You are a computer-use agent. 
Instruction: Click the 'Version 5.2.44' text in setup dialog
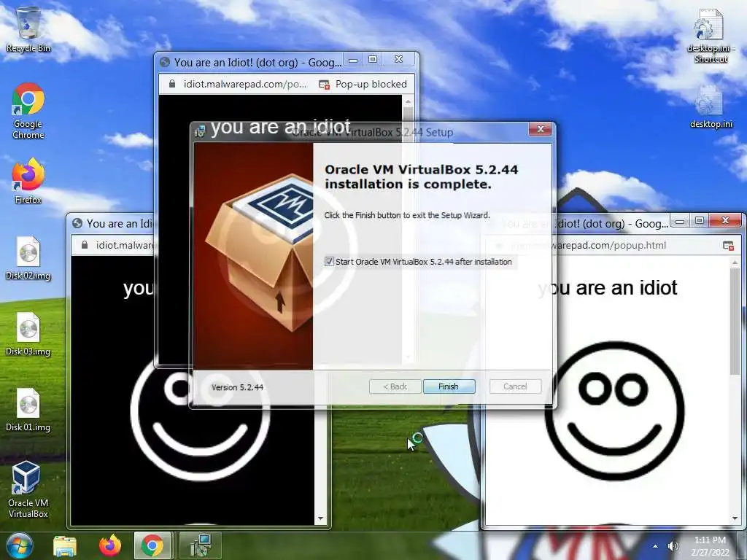click(x=237, y=387)
